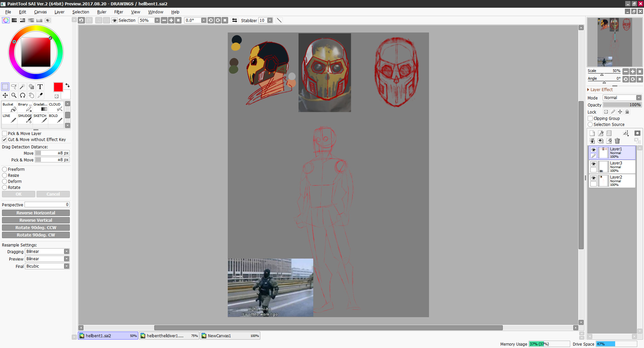Select the Move tool
Screen dimensions: 644x348
click(5, 95)
